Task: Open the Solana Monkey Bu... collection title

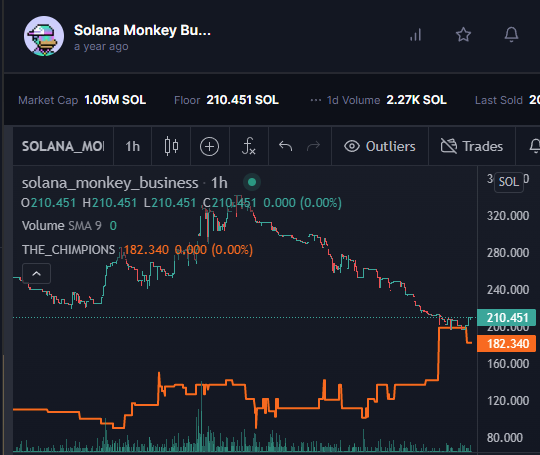Action: click(142, 30)
